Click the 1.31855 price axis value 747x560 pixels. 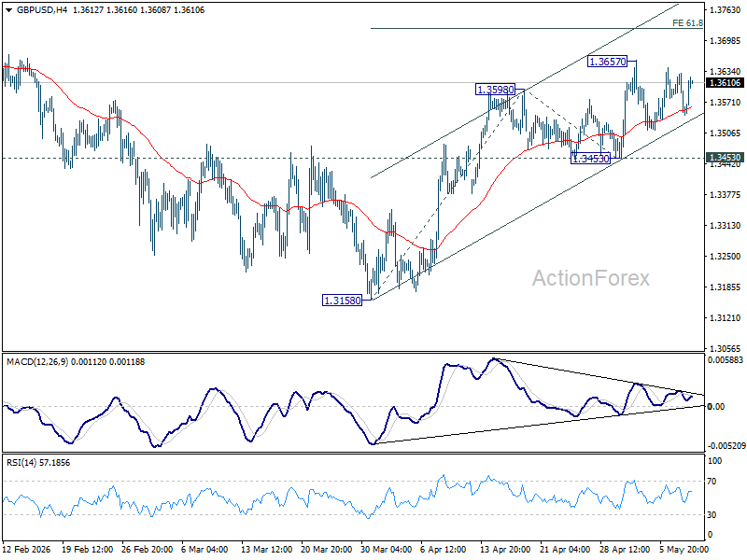click(726, 287)
